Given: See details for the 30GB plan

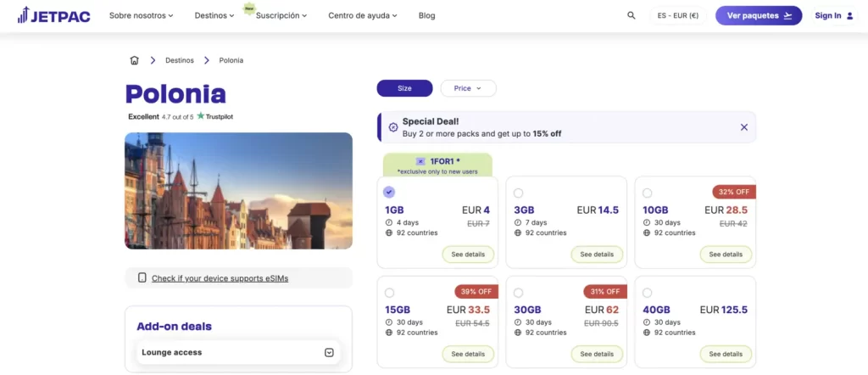Looking at the screenshot, I should tap(597, 354).
